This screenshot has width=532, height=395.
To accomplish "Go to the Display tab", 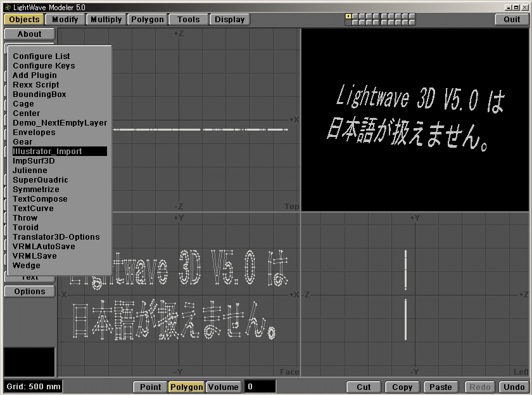I will click(x=229, y=20).
